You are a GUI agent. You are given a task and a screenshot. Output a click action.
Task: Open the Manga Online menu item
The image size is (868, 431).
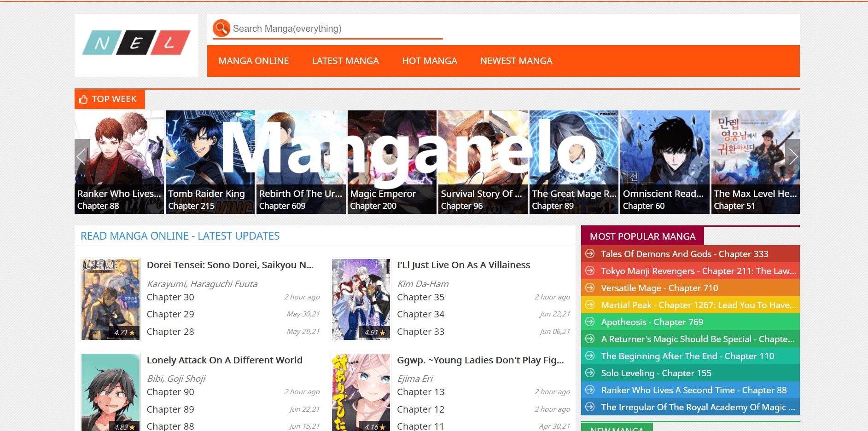tap(254, 61)
